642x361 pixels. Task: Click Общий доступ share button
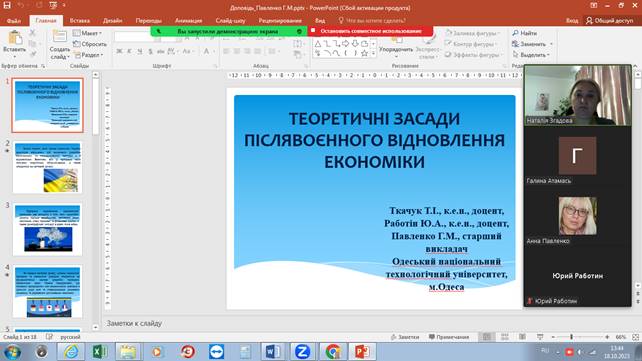click(610, 20)
